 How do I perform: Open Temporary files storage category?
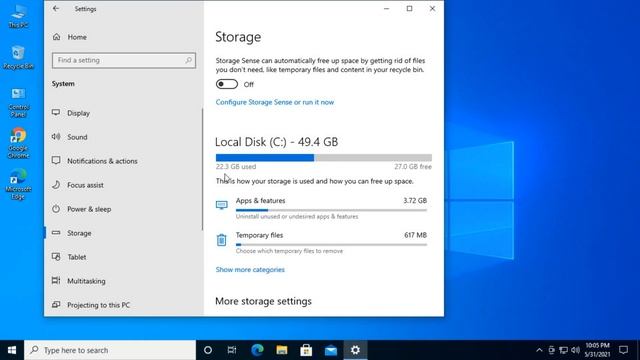point(321,243)
